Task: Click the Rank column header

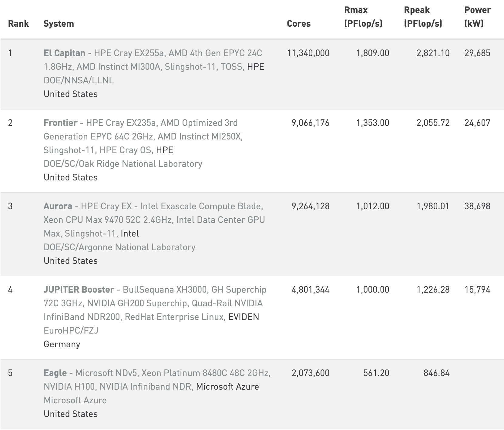Action: coord(18,24)
